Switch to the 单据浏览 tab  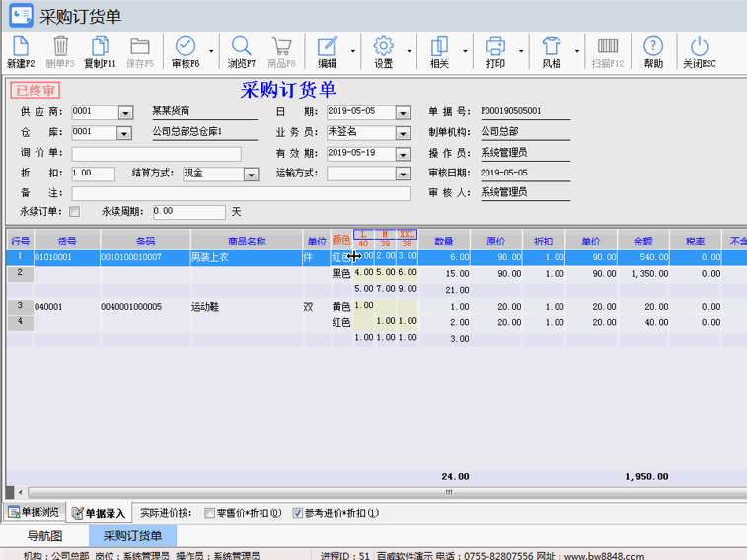(33, 512)
